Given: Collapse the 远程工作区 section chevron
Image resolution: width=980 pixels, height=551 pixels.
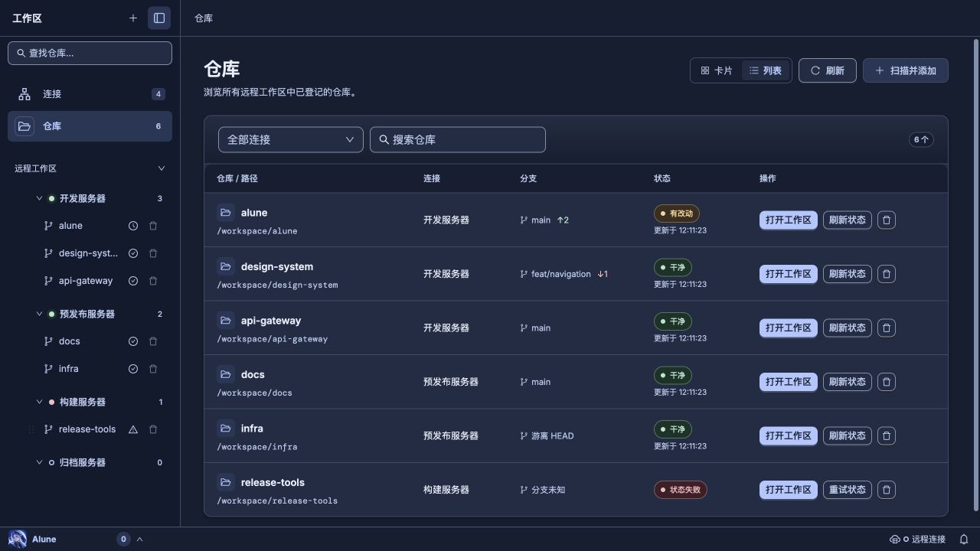Looking at the screenshot, I should pyautogui.click(x=161, y=168).
